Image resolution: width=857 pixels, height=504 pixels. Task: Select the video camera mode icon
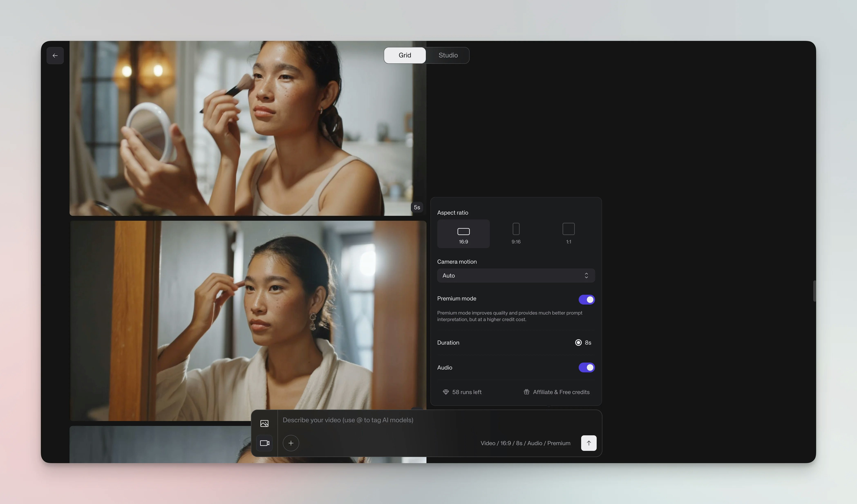pos(264,443)
